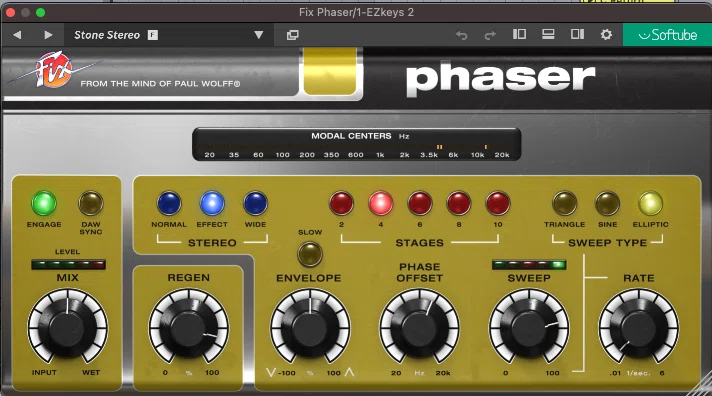
Task: Select Sine sweep type
Action: tap(608, 203)
